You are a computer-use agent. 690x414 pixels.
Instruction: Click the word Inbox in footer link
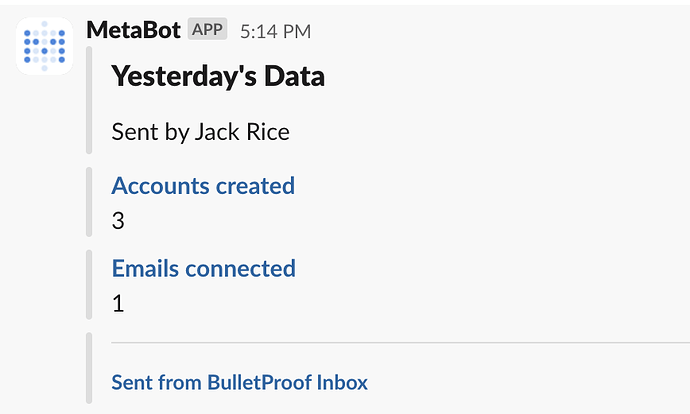[342, 382]
